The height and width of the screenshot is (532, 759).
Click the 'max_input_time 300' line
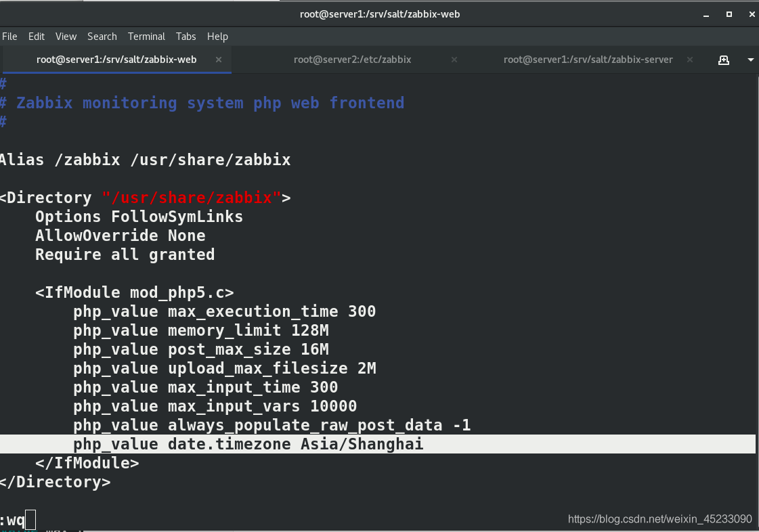click(x=206, y=387)
